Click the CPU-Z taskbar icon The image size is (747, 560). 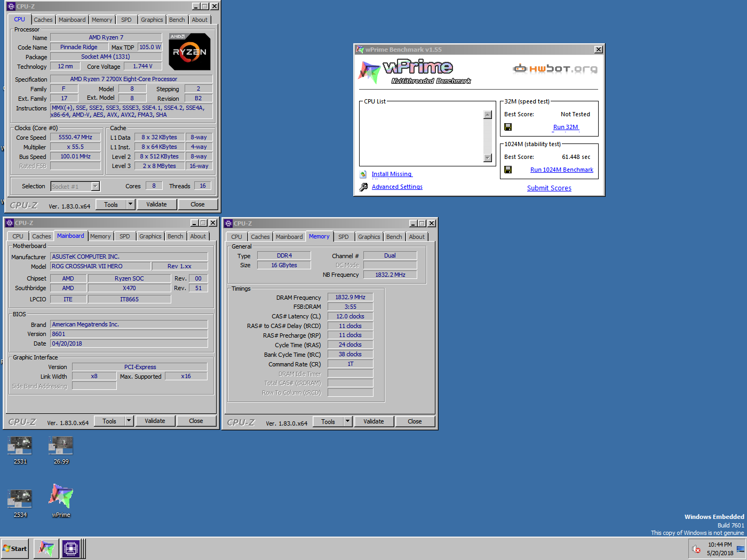[x=71, y=548]
